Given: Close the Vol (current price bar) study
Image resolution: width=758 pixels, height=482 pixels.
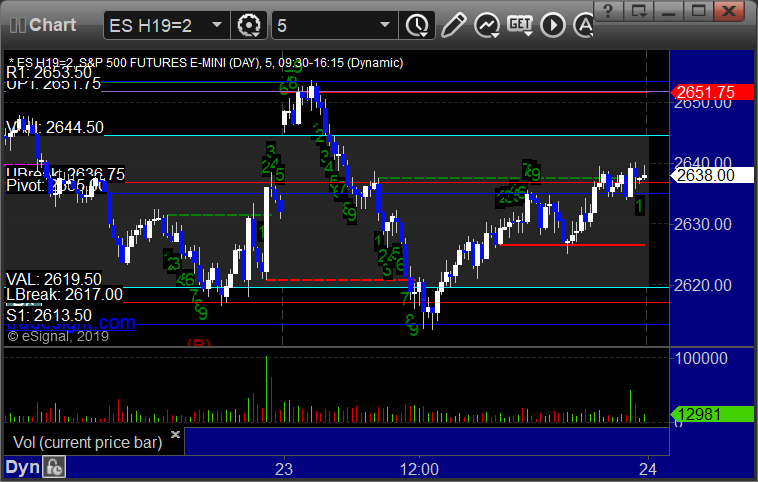Looking at the screenshot, I should pyautogui.click(x=175, y=434).
